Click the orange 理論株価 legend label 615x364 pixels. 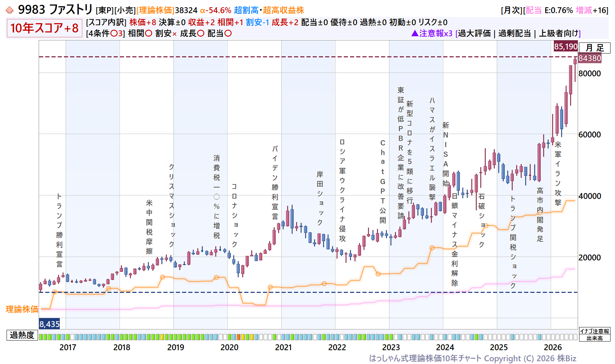(x=22, y=309)
